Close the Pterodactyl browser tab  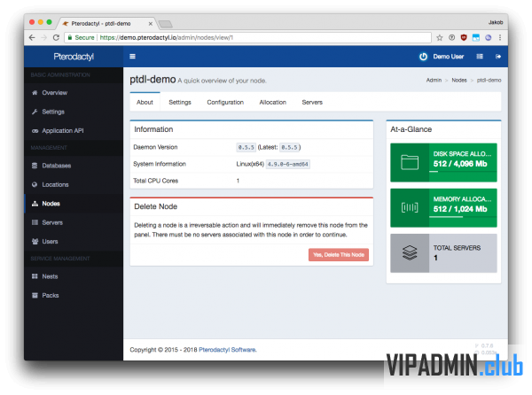tap(151, 24)
